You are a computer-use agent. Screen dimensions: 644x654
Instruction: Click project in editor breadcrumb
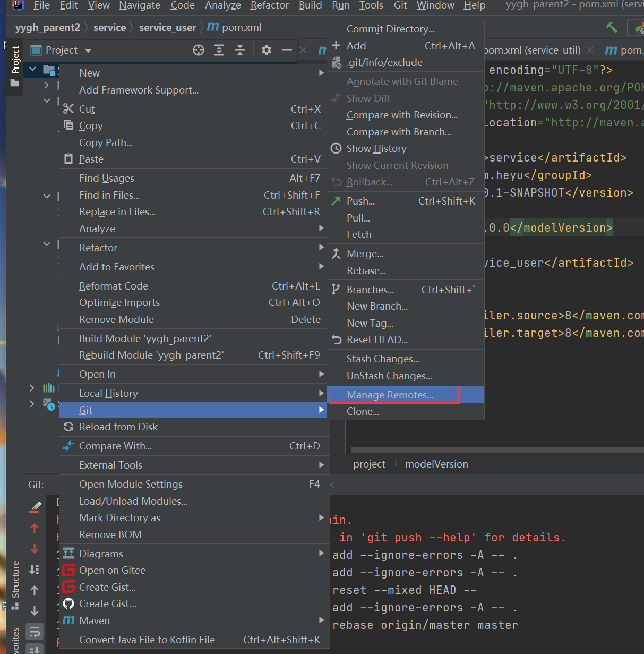coord(370,464)
